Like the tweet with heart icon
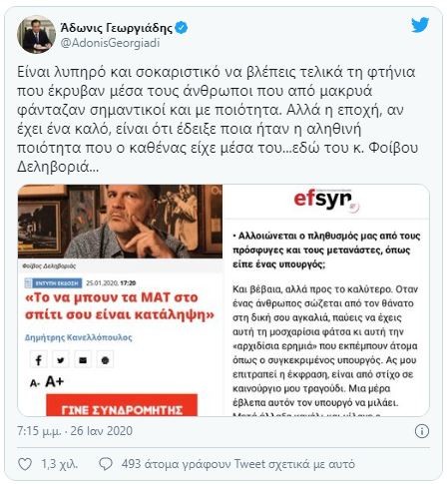 [25, 464]
